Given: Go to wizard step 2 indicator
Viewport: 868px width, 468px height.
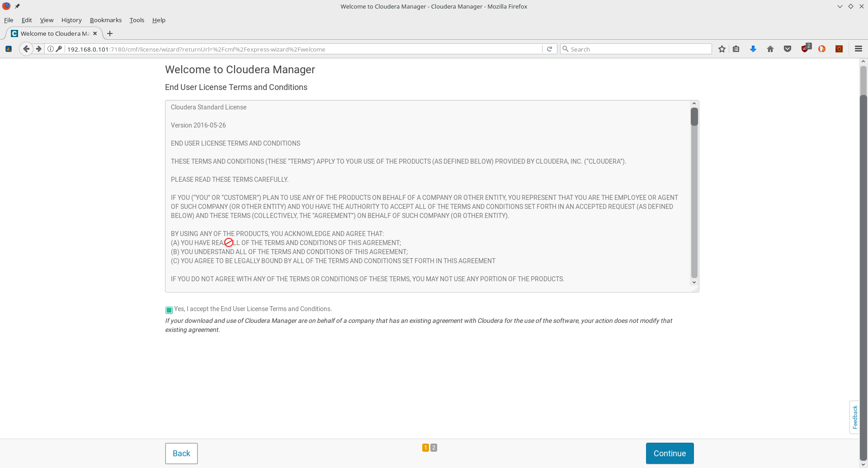Looking at the screenshot, I should (434, 448).
